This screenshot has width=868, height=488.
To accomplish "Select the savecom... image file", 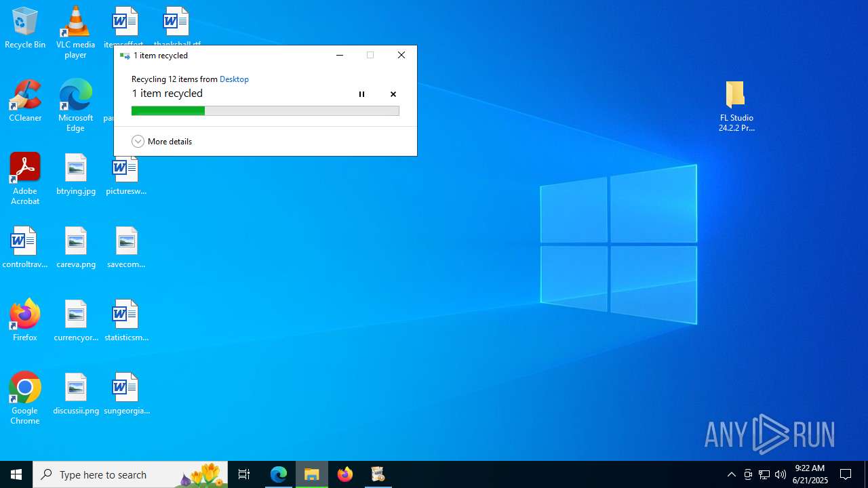I will [x=126, y=248].
